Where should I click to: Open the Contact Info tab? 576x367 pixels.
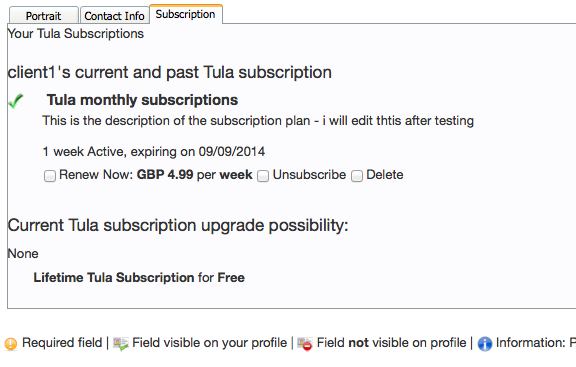pos(115,15)
